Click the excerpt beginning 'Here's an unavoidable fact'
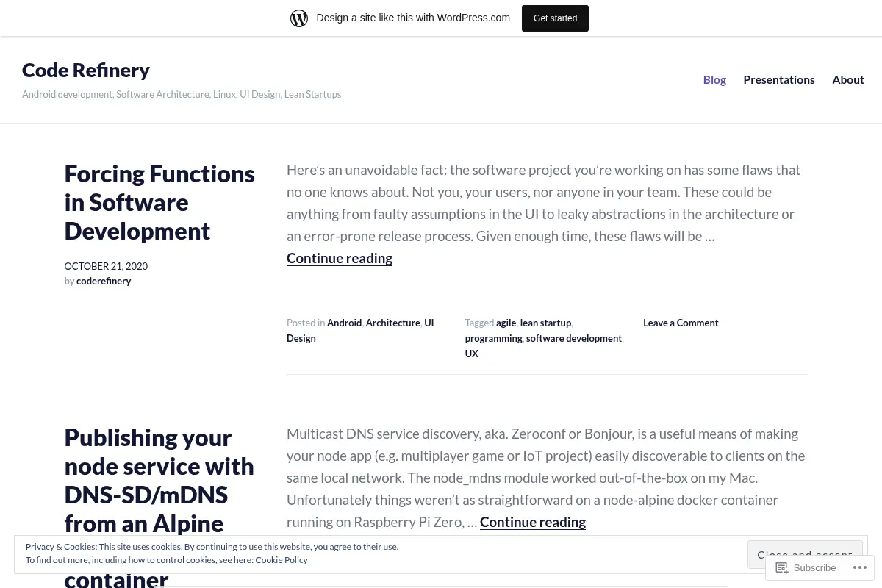Image resolution: width=882 pixels, height=588 pixels. 543,203
